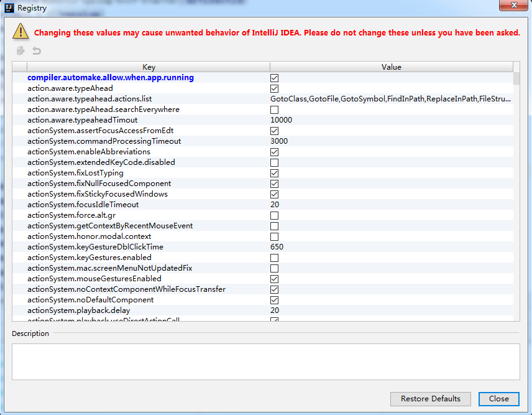Click the Description section label

30,333
